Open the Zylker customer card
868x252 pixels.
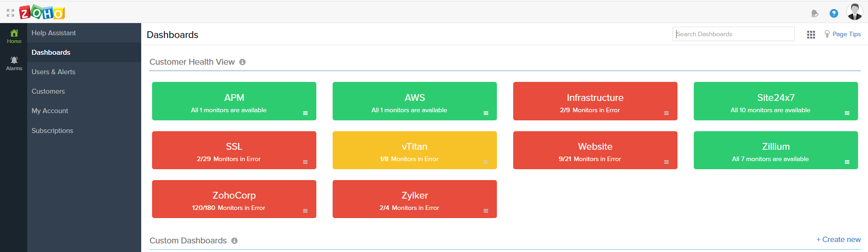click(x=415, y=199)
